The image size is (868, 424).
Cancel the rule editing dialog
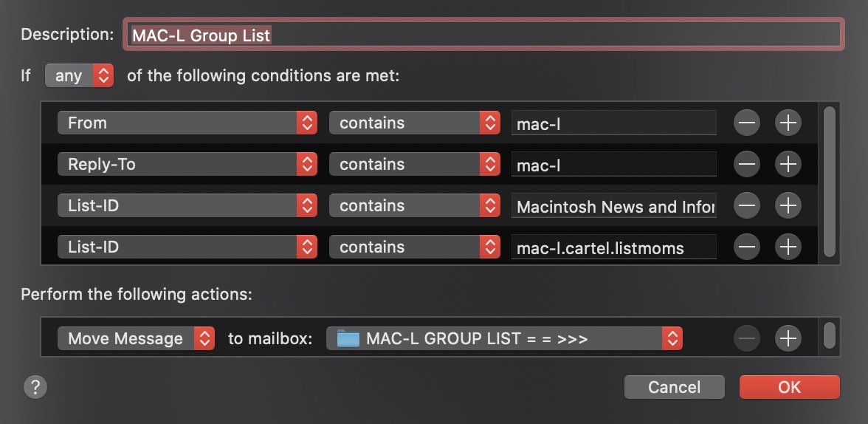(x=674, y=387)
